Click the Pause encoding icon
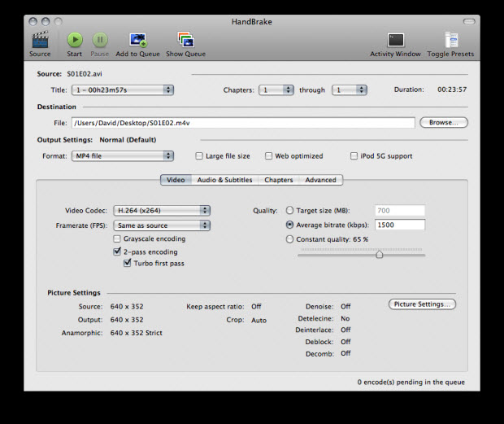Viewport: 504px width, 424px height. click(100, 40)
